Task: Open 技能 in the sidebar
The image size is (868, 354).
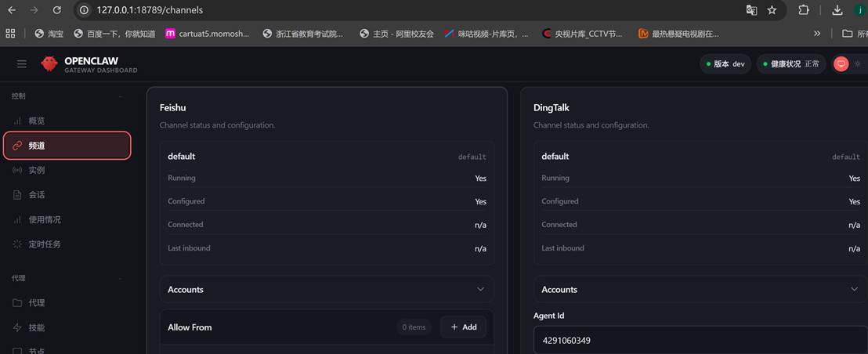Action: tap(67, 327)
